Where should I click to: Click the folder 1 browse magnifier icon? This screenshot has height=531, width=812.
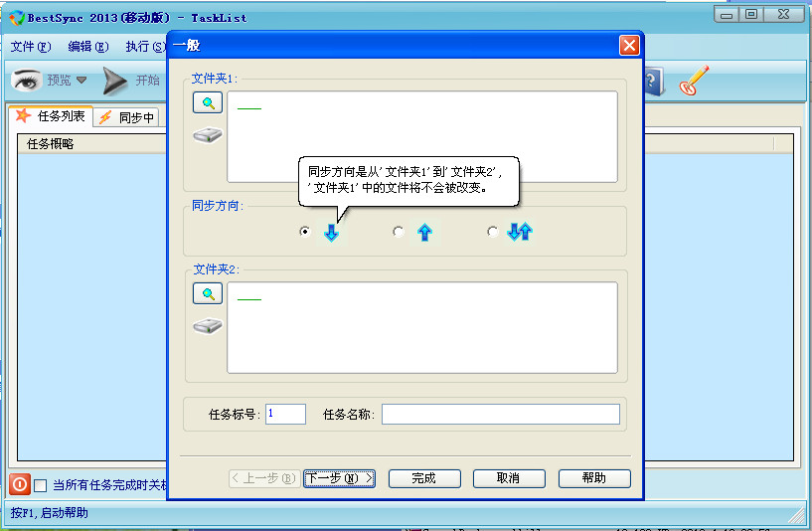208,102
